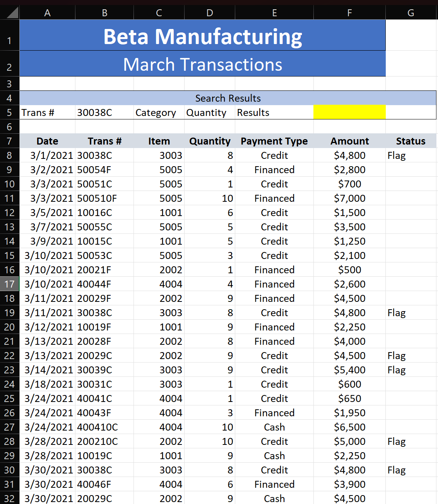438x504 pixels.
Task: Select transaction cell 30031C
Action: coord(104,384)
